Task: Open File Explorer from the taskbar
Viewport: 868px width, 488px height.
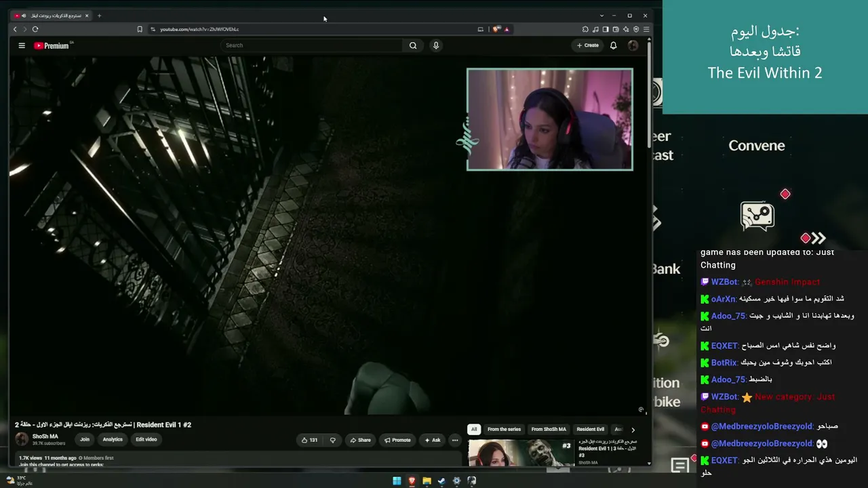Action: click(x=427, y=481)
